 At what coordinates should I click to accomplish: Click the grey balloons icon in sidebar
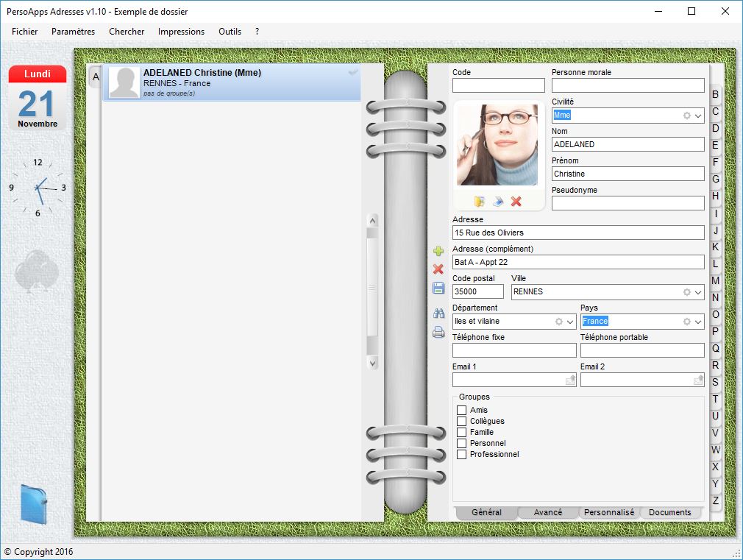click(x=37, y=272)
